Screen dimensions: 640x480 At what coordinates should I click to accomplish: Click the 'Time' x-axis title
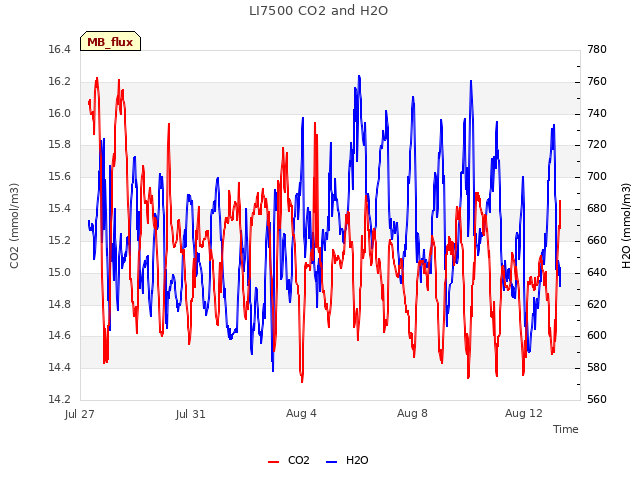[566, 429]
